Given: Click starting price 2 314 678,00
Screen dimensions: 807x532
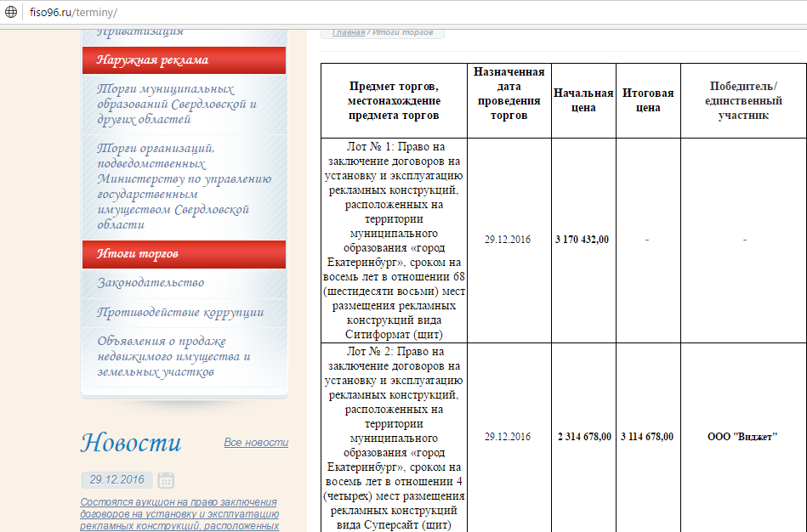Looking at the screenshot, I should [585, 437].
